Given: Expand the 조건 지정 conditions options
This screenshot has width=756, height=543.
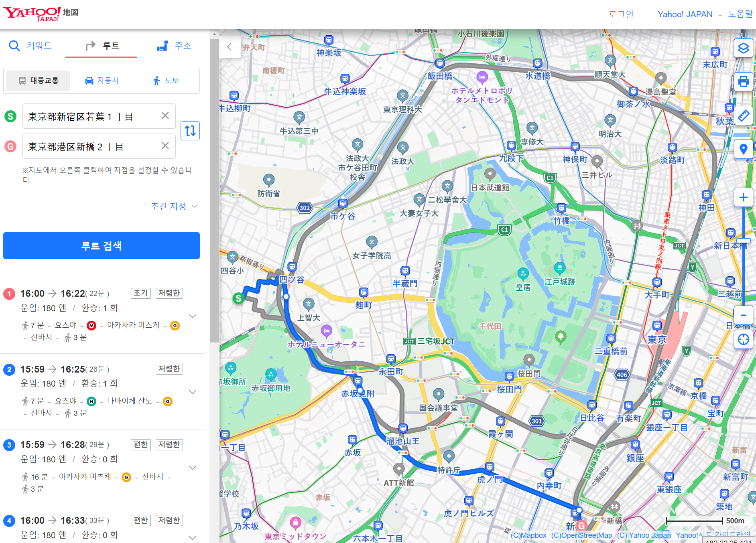Looking at the screenshot, I should 174,206.
